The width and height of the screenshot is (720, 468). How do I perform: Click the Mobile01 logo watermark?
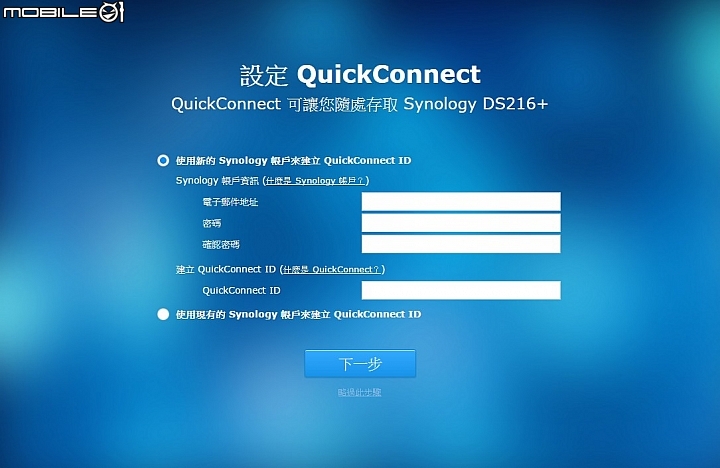(x=64, y=12)
